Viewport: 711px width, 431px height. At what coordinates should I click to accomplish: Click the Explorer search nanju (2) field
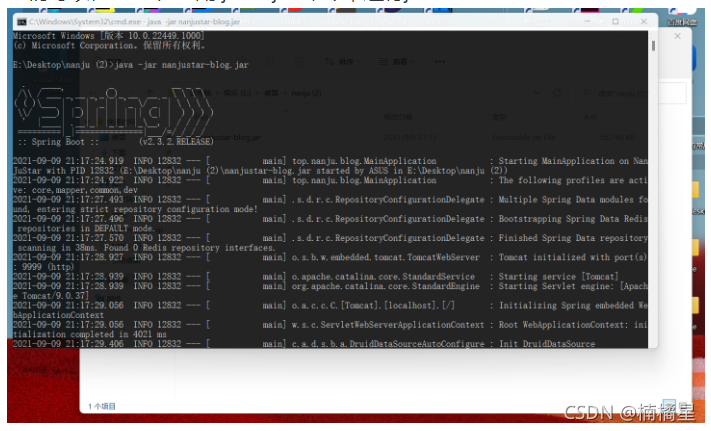(x=630, y=93)
